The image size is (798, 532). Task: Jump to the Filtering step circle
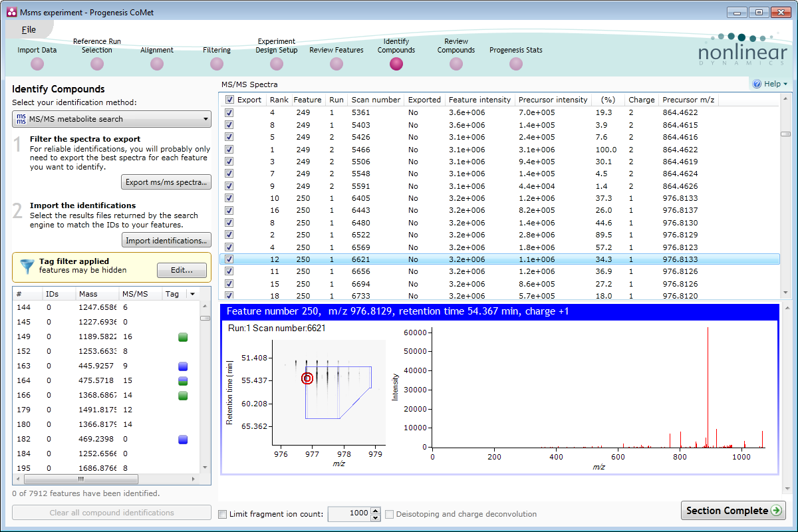(x=217, y=64)
